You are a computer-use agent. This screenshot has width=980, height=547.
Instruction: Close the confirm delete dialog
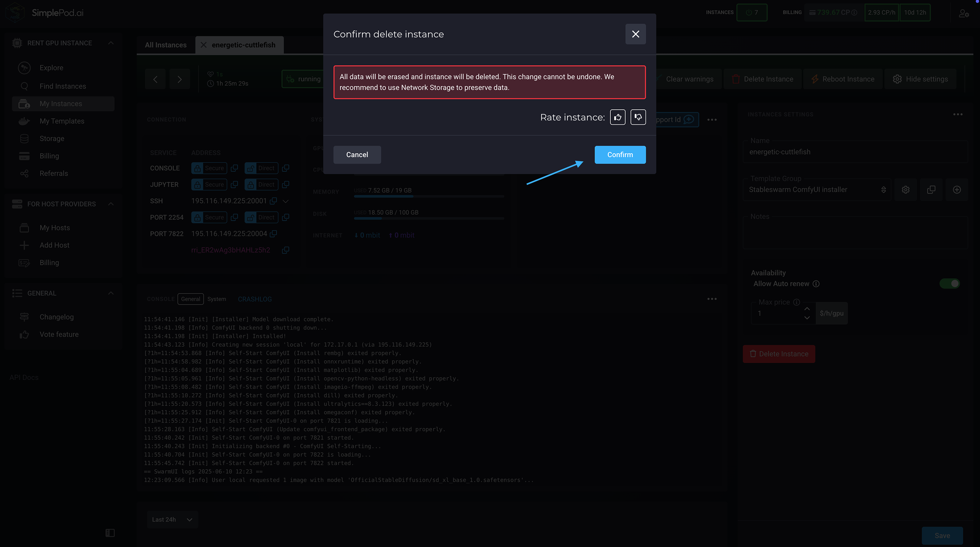[x=636, y=34]
